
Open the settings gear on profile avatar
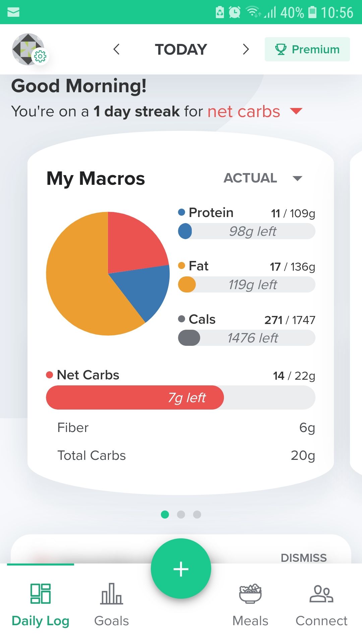pyautogui.click(x=40, y=57)
